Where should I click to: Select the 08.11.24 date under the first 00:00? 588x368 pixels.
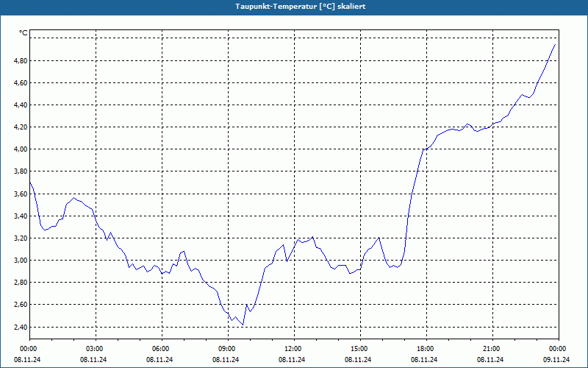27,360
